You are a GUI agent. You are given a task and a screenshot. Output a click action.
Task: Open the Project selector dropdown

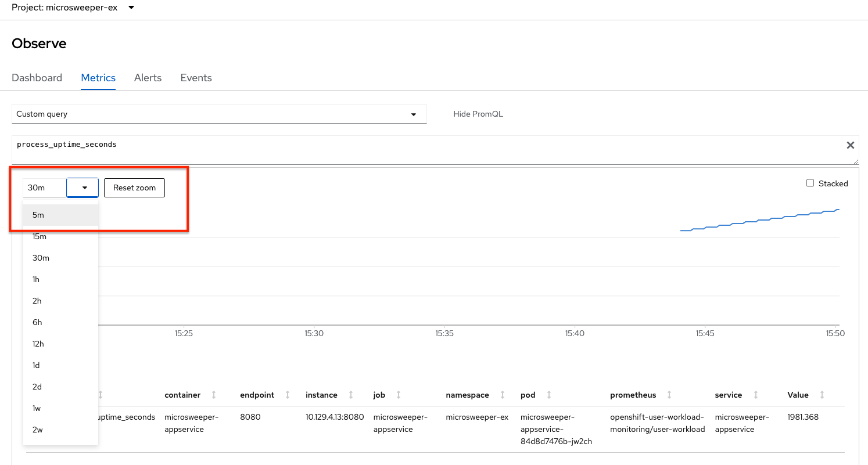tap(73, 8)
